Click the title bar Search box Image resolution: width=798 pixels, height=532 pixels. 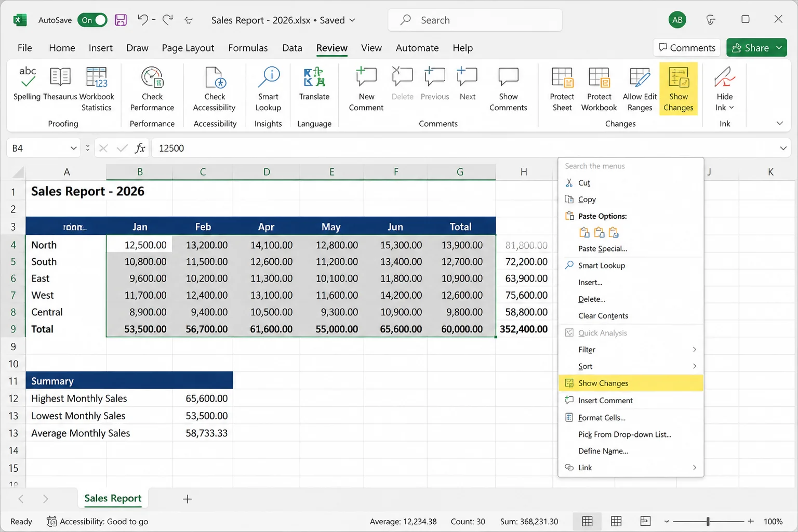(x=475, y=20)
